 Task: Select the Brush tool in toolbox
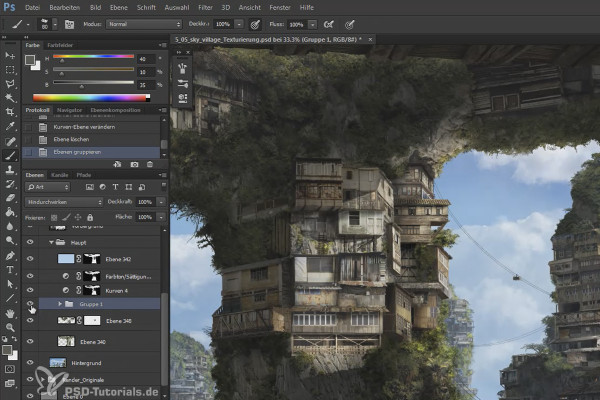(10, 155)
